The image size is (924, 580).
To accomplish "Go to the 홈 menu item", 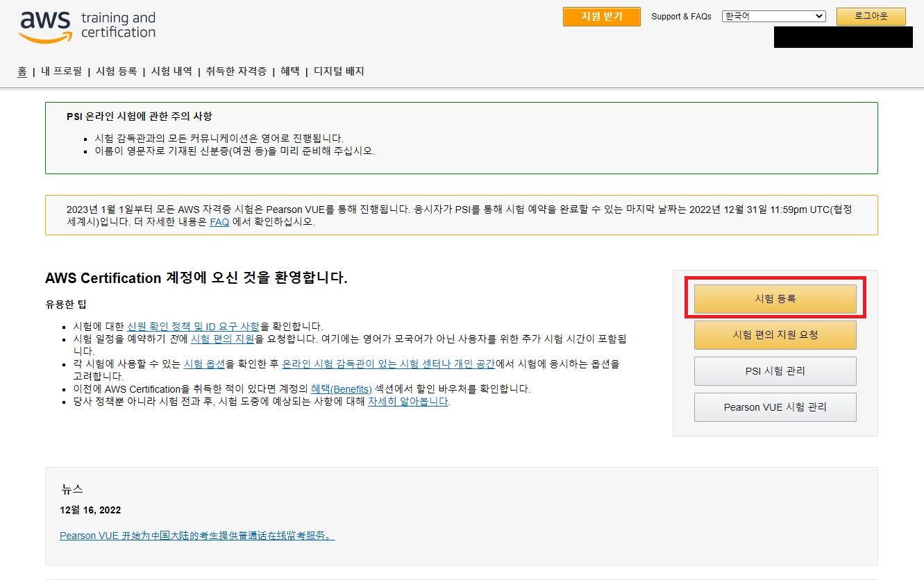I will point(22,71).
